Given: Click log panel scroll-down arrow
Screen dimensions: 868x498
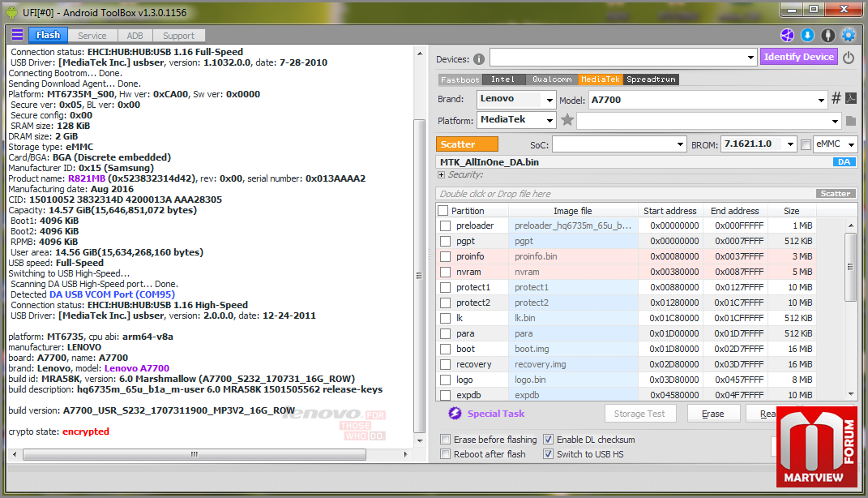Looking at the screenshot, I should 419,441.
